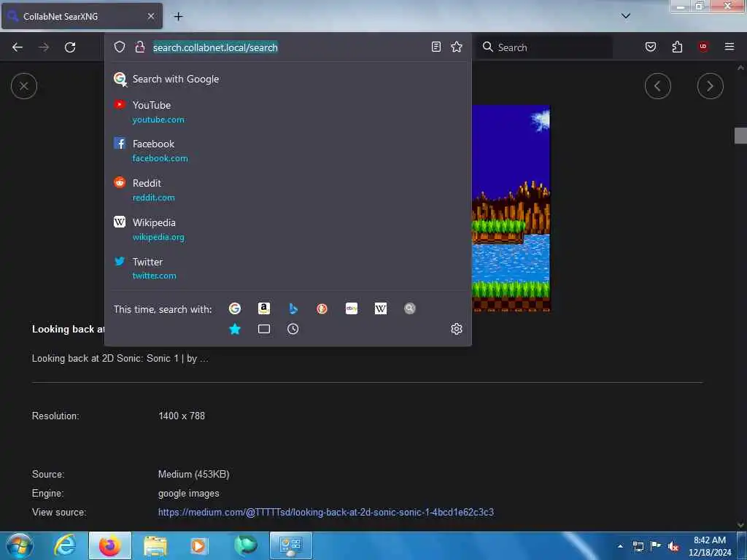Open the medium.com view source link
Viewport: 747px width, 560px height.
[x=326, y=513]
